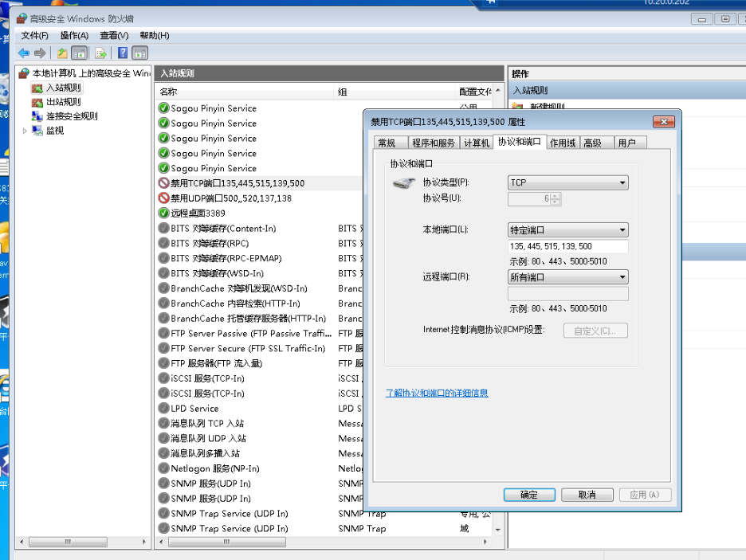Image resolution: width=746 pixels, height=560 pixels.
Task: Click 入站规则 header in the 操作 pane
Action: coord(628,90)
